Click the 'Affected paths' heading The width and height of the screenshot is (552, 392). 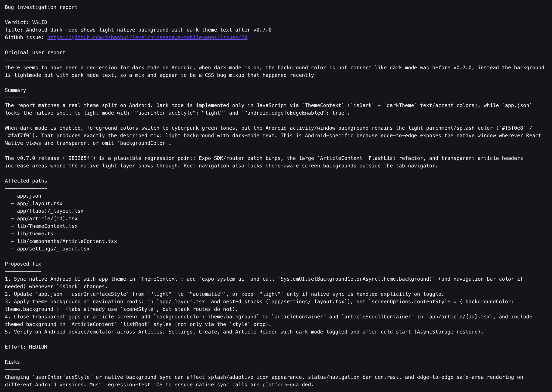point(26,181)
